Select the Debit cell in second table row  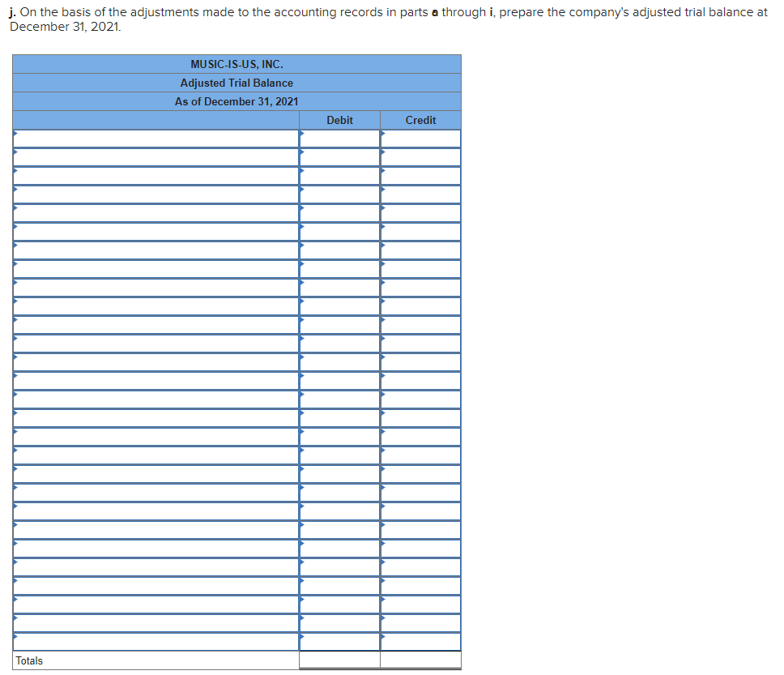340,157
